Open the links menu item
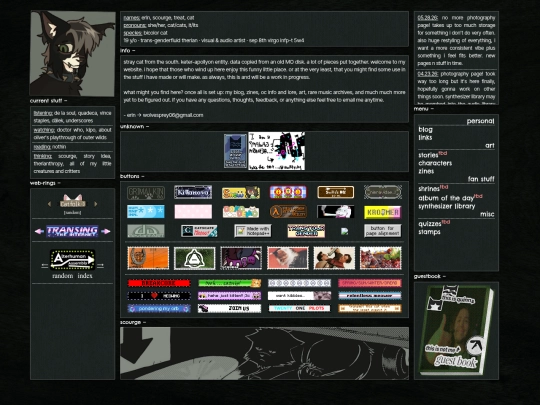The image size is (540, 405). coord(425,137)
